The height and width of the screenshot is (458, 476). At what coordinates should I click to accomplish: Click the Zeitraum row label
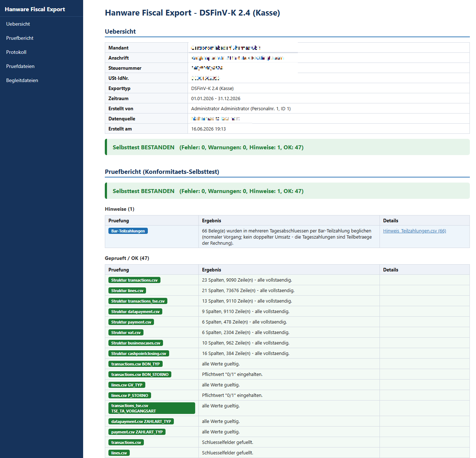tap(119, 99)
